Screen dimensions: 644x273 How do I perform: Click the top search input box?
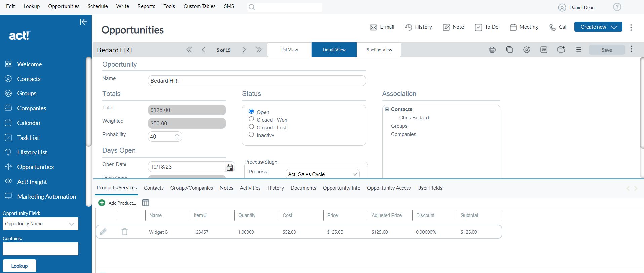[285, 7]
